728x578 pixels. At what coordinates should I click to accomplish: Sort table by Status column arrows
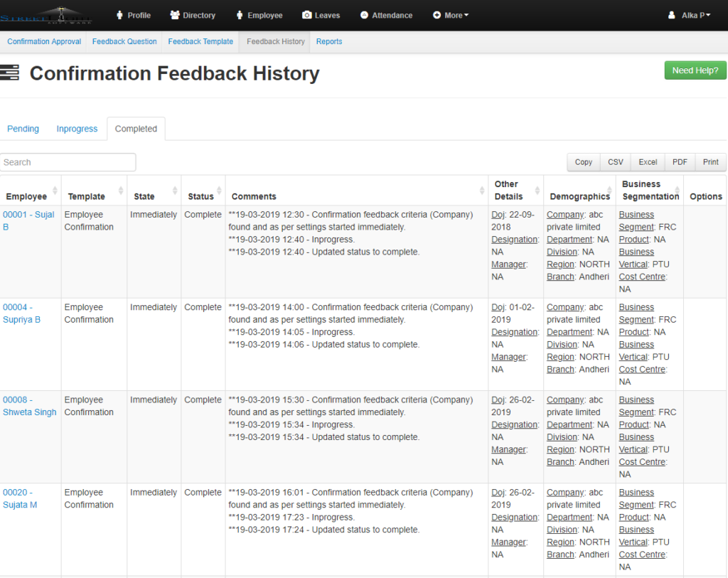219,191
